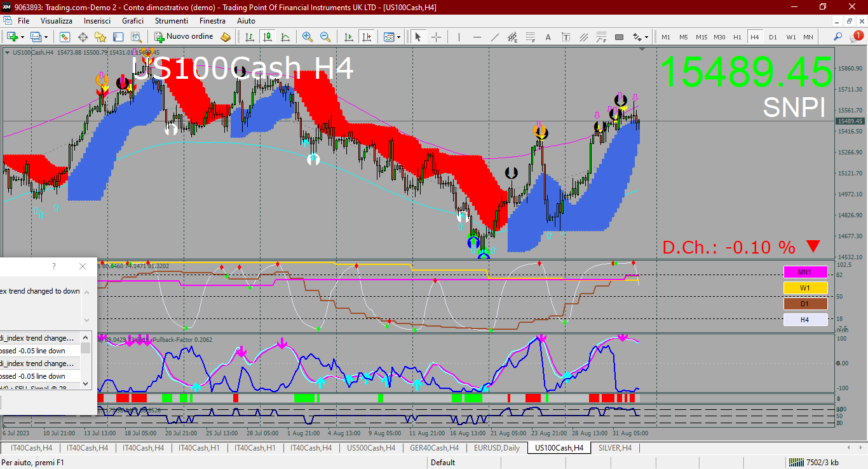
Task: Open chat notifications with red badge
Action: (x=857, y=37)
